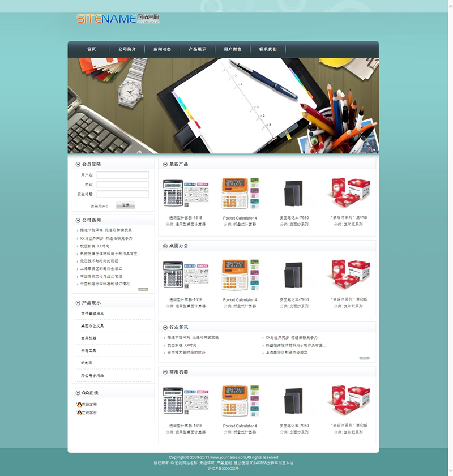Click the arrow icon beside 商用机器 heading
453x476 pixels.
coord(165,372)
